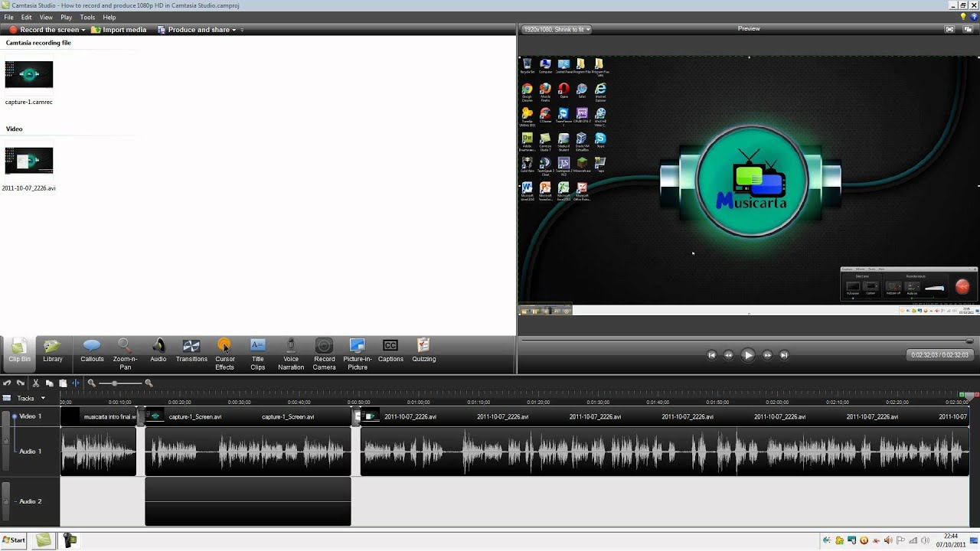Open the Help menu
The height and width of the screenshot is (551, 980).
tap(109, 17)
